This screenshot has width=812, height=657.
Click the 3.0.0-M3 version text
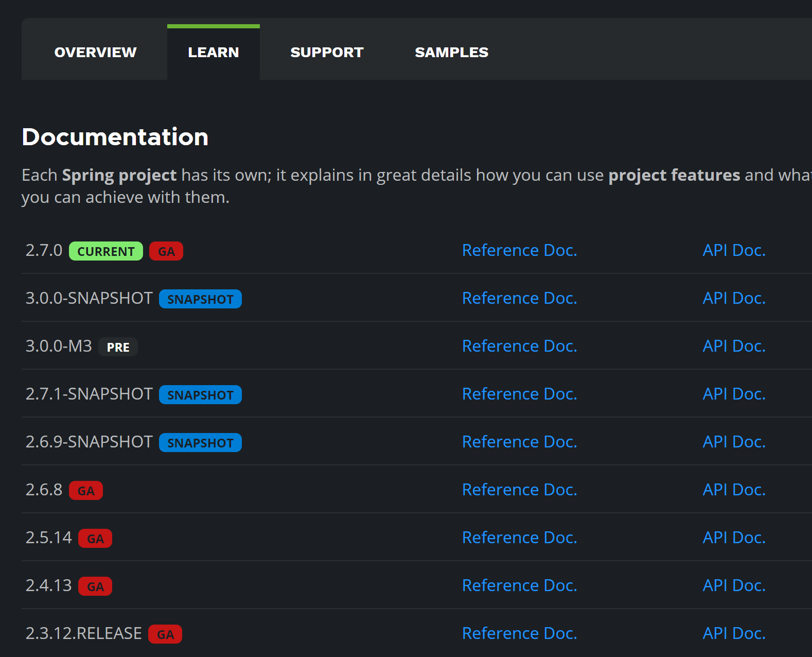click(59, 346)
